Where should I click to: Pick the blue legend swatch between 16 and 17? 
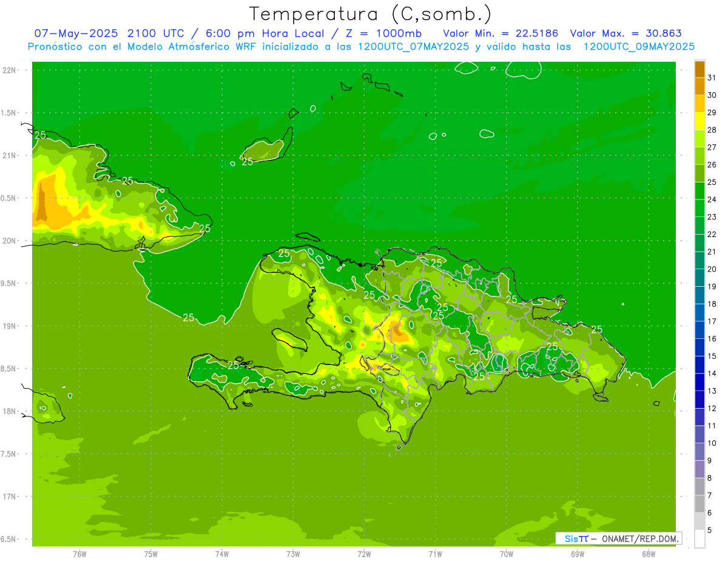[x=699, y=330]
